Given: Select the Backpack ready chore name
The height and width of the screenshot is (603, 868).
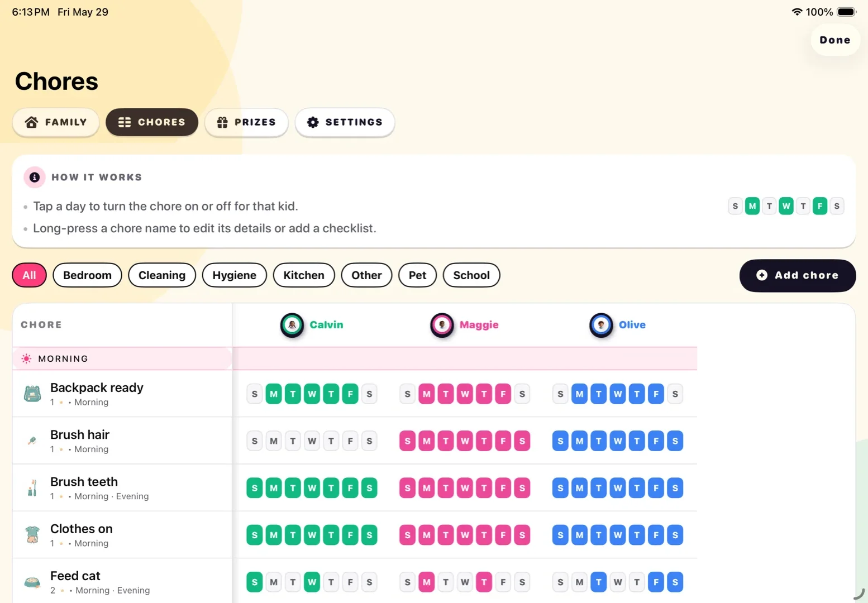Looking at the screenshot, I should 97,387.
